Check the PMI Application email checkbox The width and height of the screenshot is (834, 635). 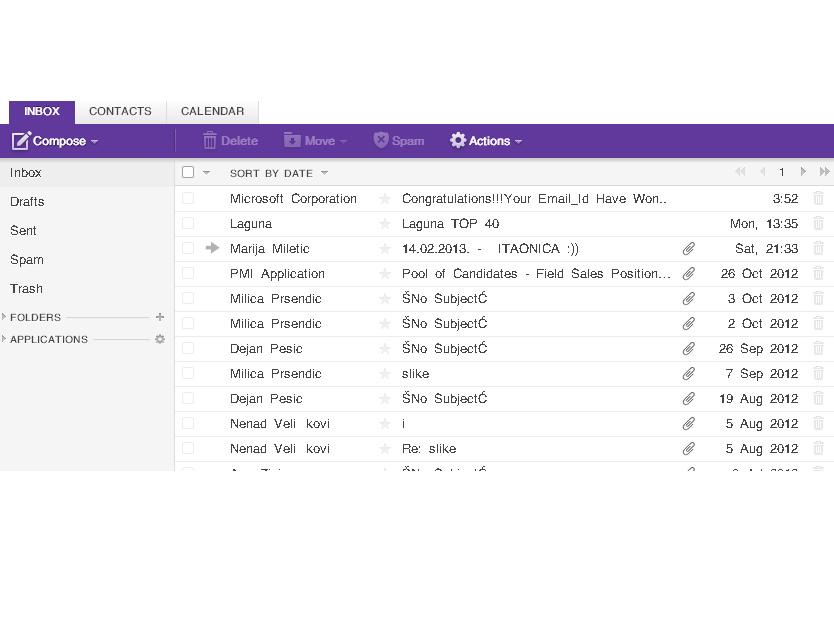pos(188,273)
